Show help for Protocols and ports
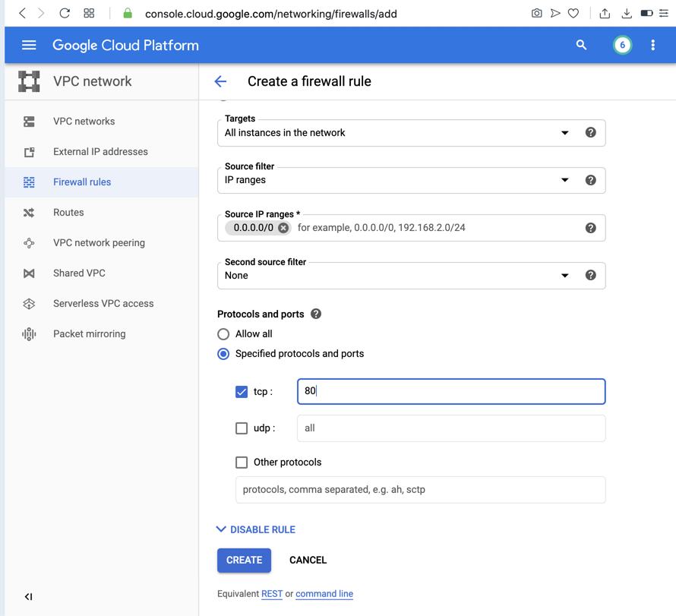676x616 pixels. tap(316, 314)
